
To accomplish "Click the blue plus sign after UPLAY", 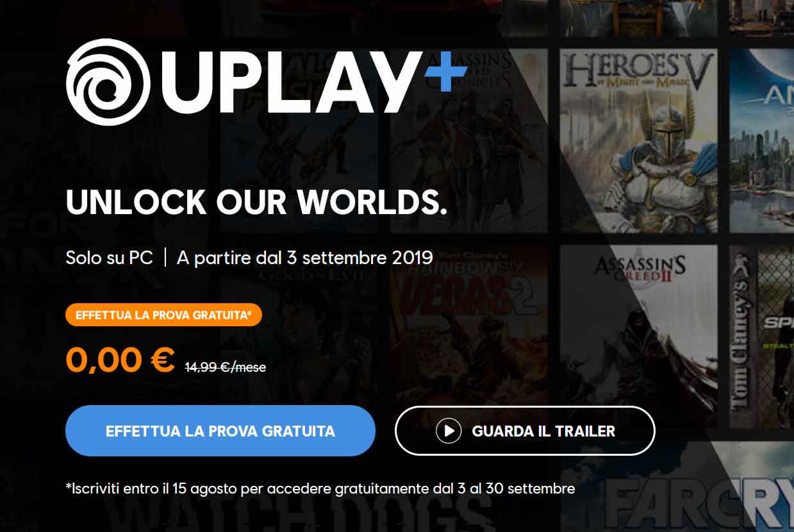I will [445, 71].
